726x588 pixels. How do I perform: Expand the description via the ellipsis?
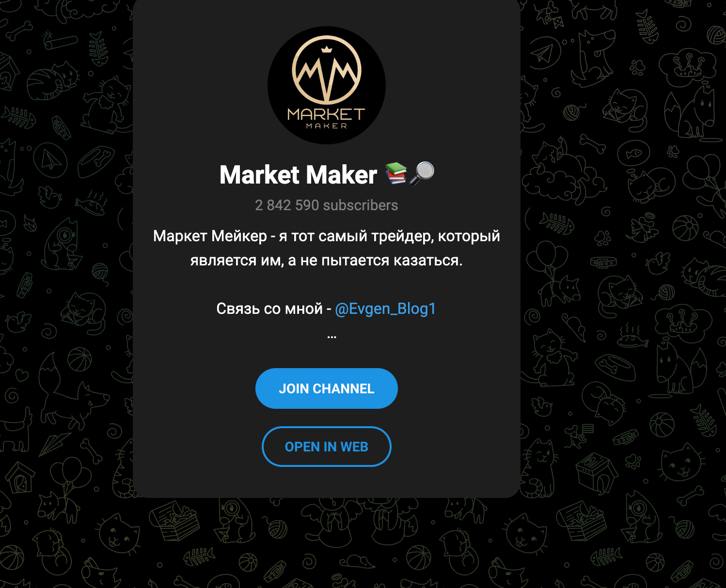coord(332,336)
